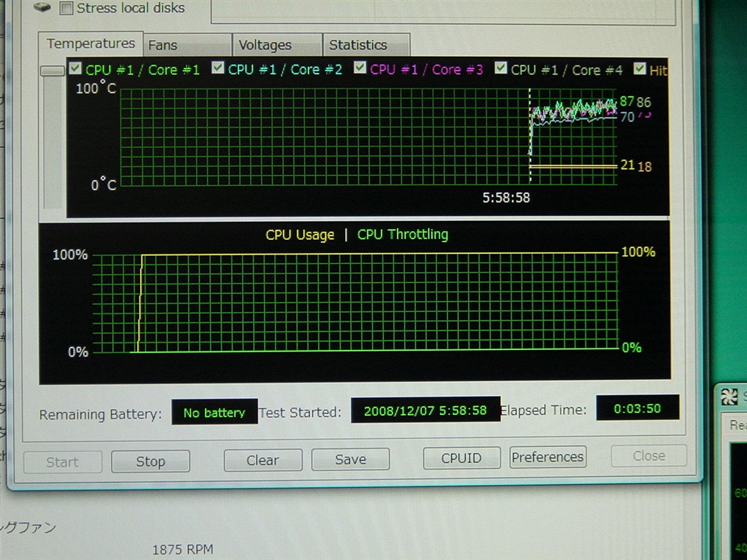
Task: Open the Preferences dialog
Action: [547, 456]
